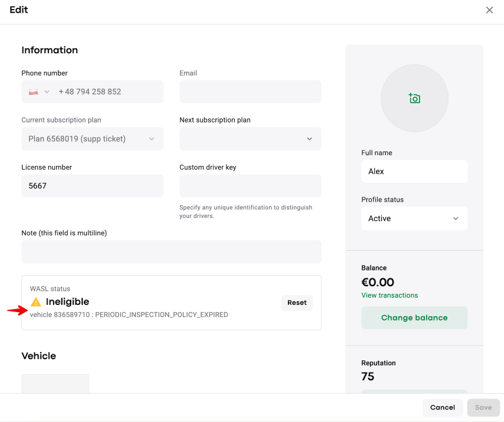Open Next subscription plan dropdown
This screenshot has height=422, width=504.
[x=250, y=139]
